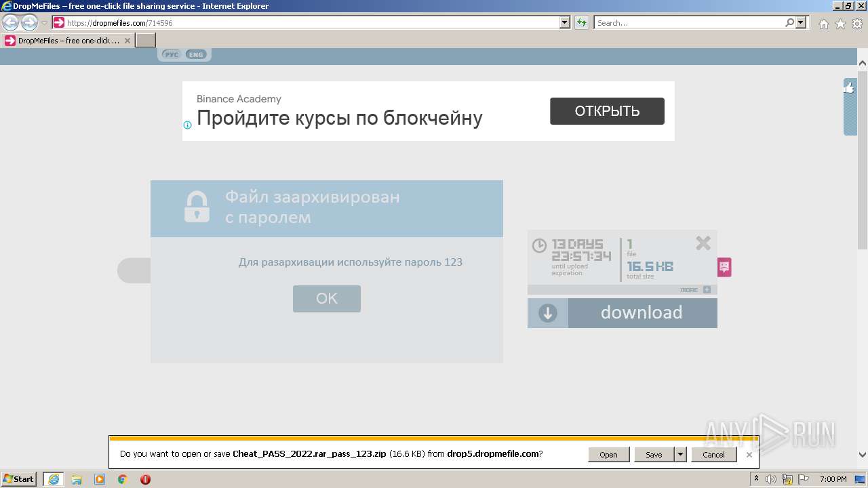Switch language to ENG
The image size is (868, 488).
tap(196, 54)
